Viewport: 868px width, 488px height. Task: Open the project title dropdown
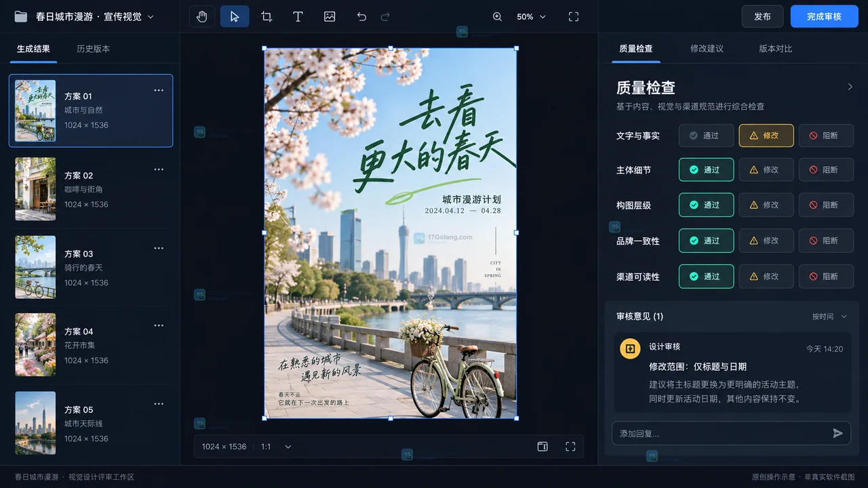[x=151, y=17]
